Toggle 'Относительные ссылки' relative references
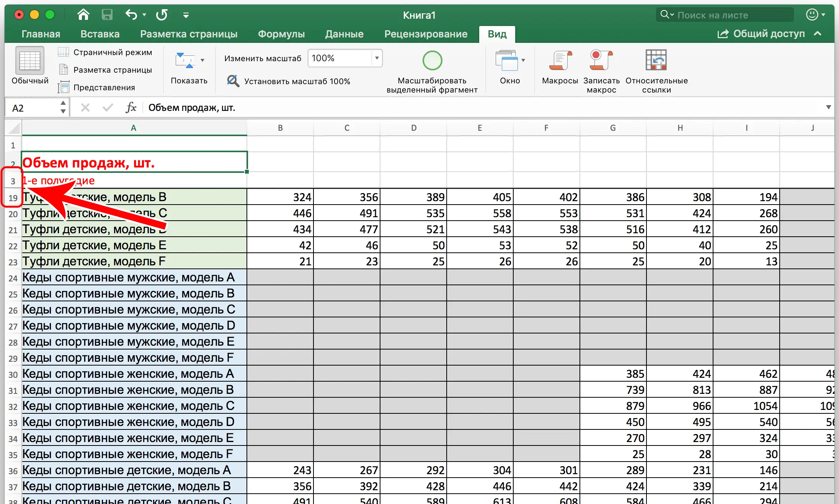839x504 pixels. pos(656,60)
